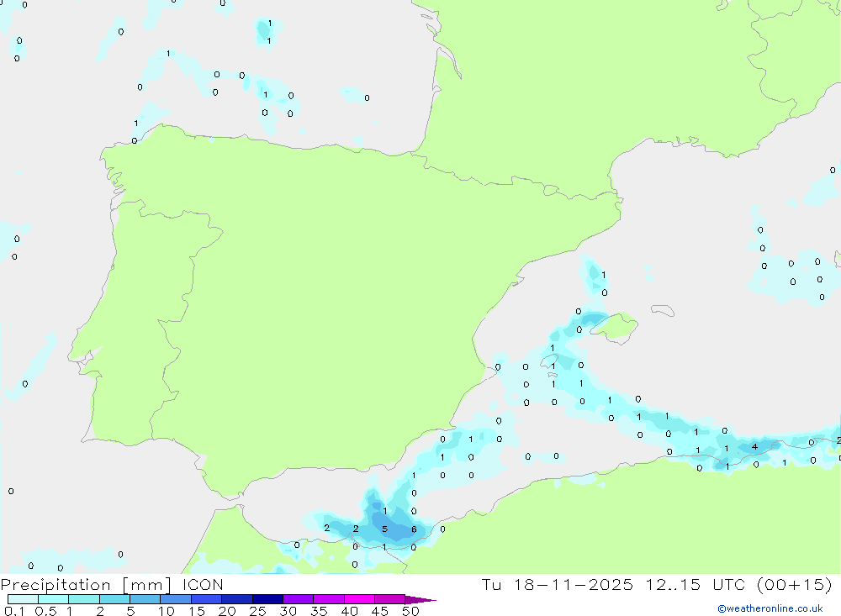The image size is (841, 616).
Task: Click the 'Tu 18-11-2025 12..15 UTC (00+15)' timestamp
Action: (657, 584)
